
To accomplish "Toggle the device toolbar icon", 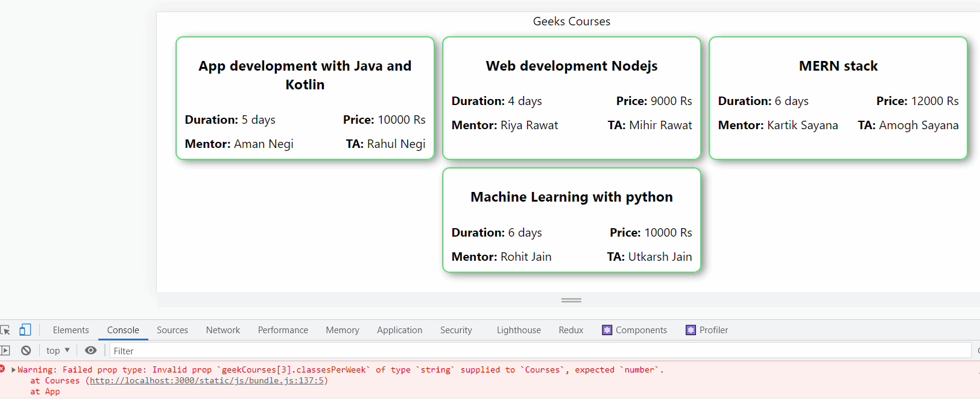I will [25, 330].
